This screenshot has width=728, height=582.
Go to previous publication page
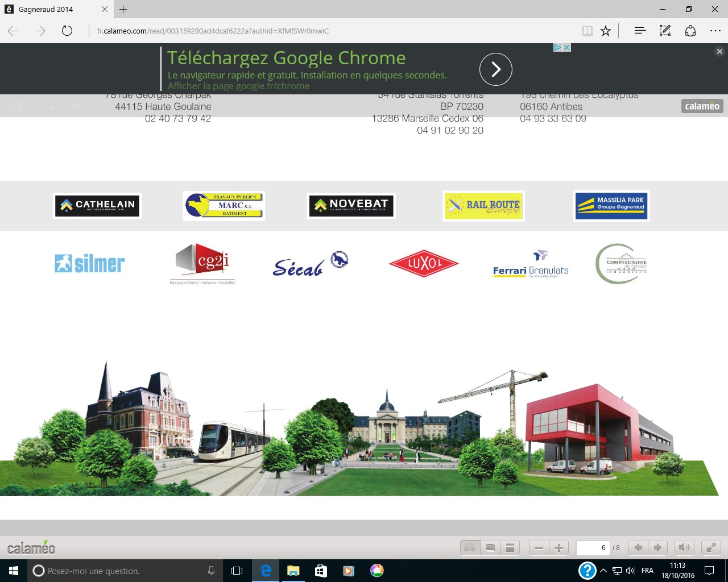tap(638, 548)
